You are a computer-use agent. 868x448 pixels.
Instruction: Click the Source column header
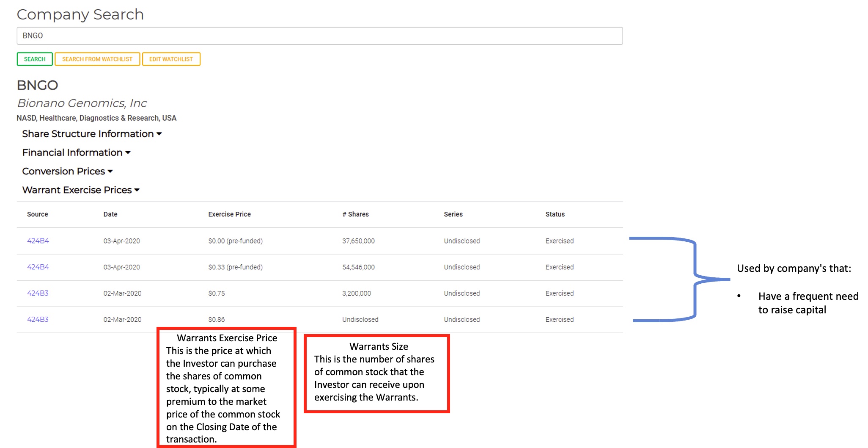38,214
